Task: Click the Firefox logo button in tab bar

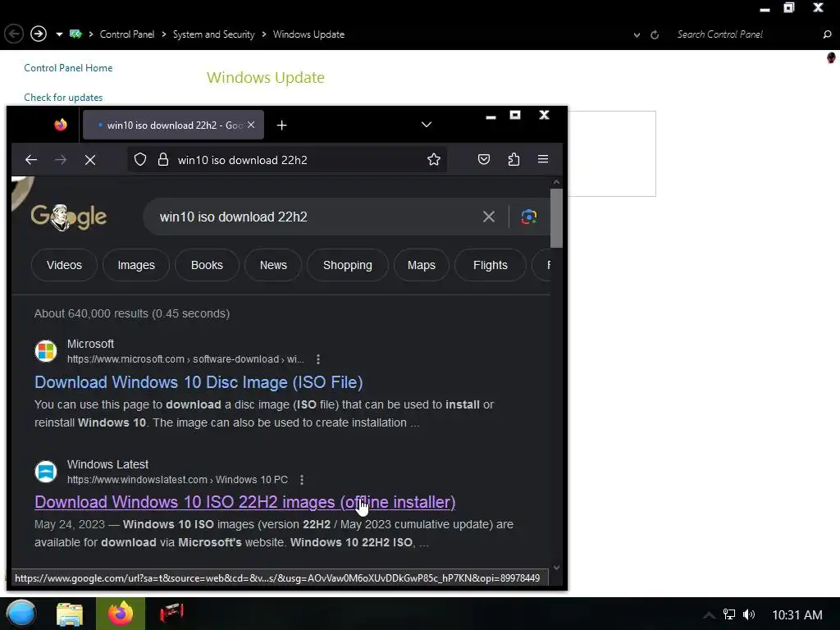Action: pyautogui.click(x=61, y=125)
